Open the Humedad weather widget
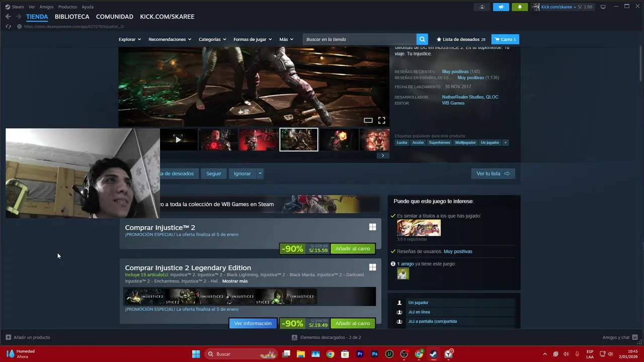This screenshot has height=362, width=644. 21,354
